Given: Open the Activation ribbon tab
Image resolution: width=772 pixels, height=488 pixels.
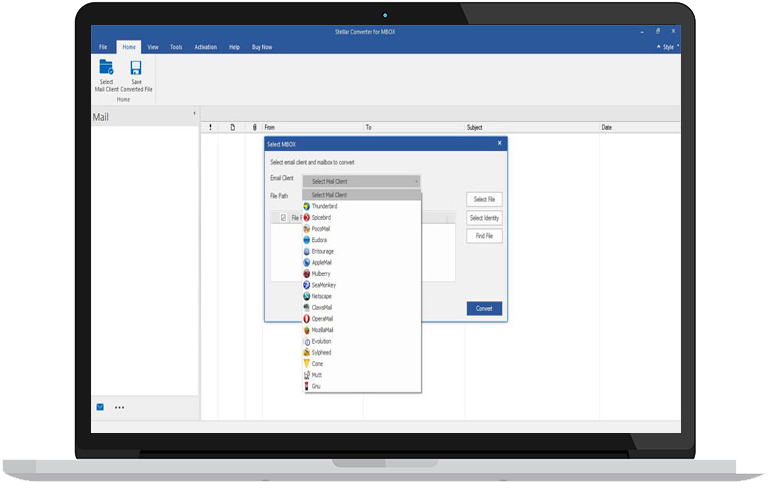Looking at the screenshot, I should [x=206, y=47].
